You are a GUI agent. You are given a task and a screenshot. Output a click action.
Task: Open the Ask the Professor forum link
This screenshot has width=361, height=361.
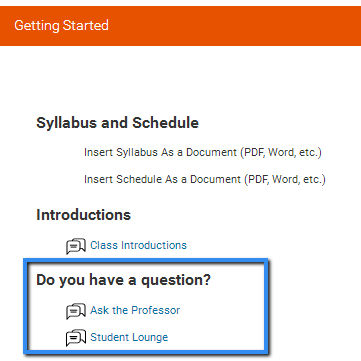click(135, 310)
